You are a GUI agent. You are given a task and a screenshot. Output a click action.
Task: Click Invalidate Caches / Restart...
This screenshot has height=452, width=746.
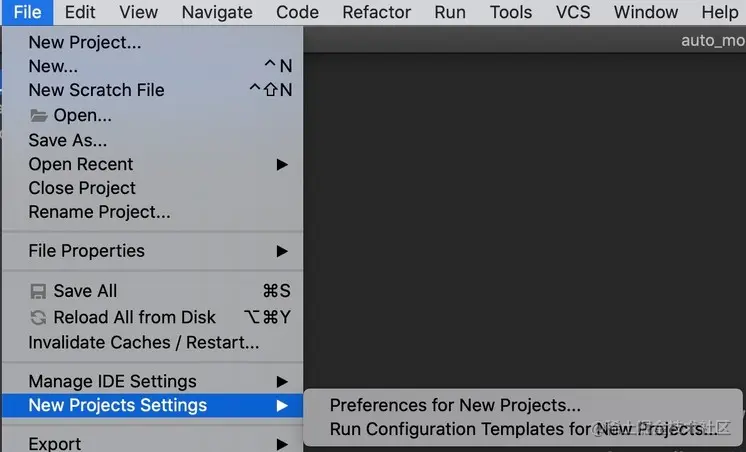pyautogui.click(x=143, y=342)
